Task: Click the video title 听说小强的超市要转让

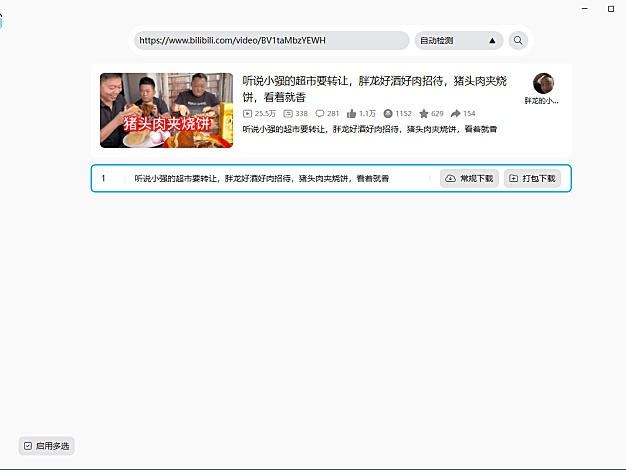Action: 374,89
